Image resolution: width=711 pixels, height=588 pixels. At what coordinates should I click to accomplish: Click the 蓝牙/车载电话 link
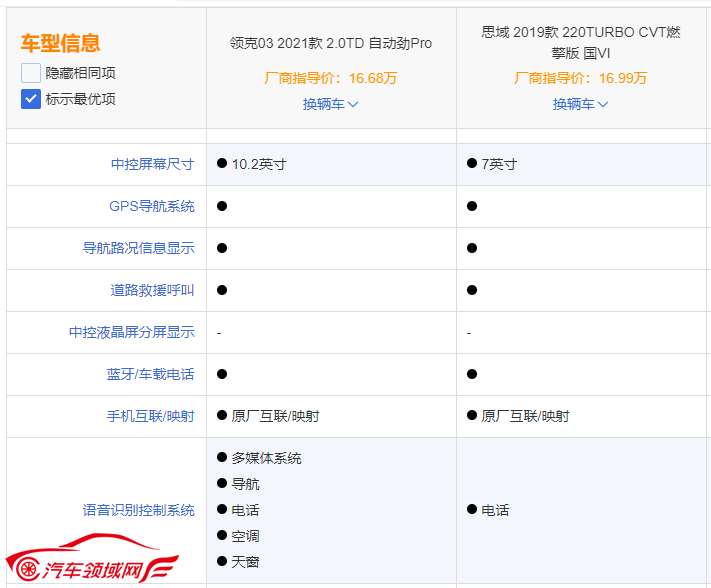150,374
